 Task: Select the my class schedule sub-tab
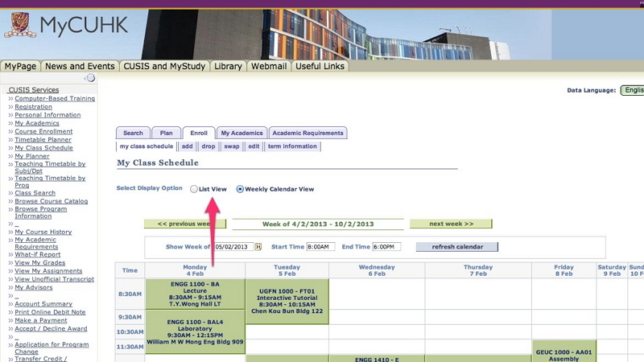click(147, 146)
